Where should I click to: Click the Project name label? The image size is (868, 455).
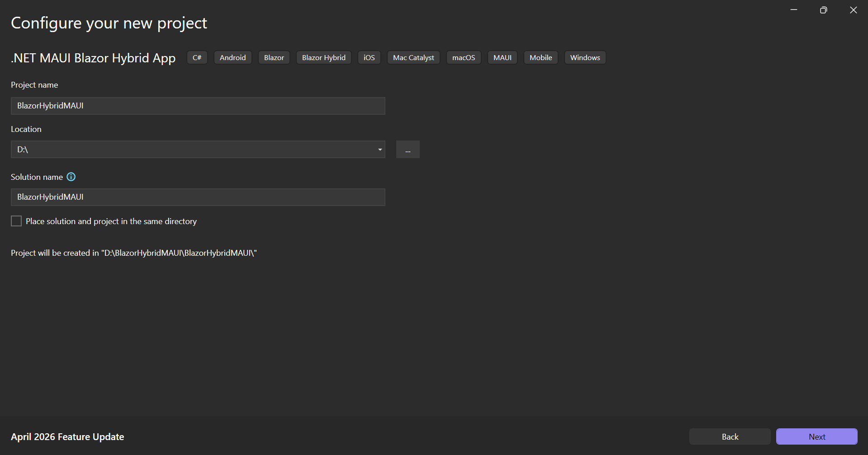(34, 85)
